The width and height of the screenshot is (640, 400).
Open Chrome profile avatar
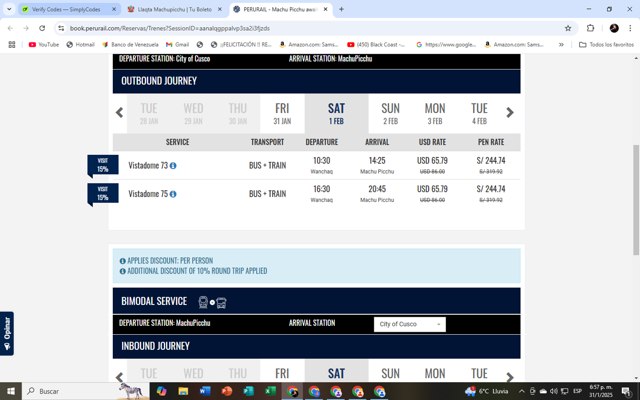click(x=614, y=28)
